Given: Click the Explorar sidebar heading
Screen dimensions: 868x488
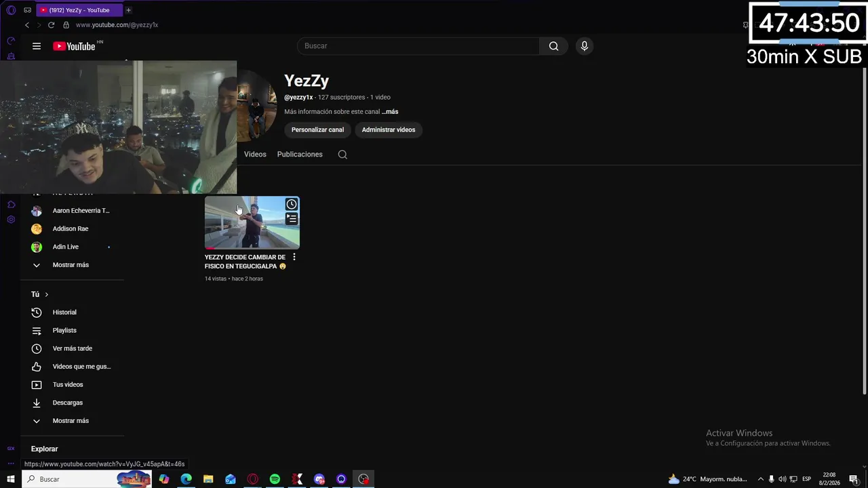Looking at the screenshot, I should point(44,449).
